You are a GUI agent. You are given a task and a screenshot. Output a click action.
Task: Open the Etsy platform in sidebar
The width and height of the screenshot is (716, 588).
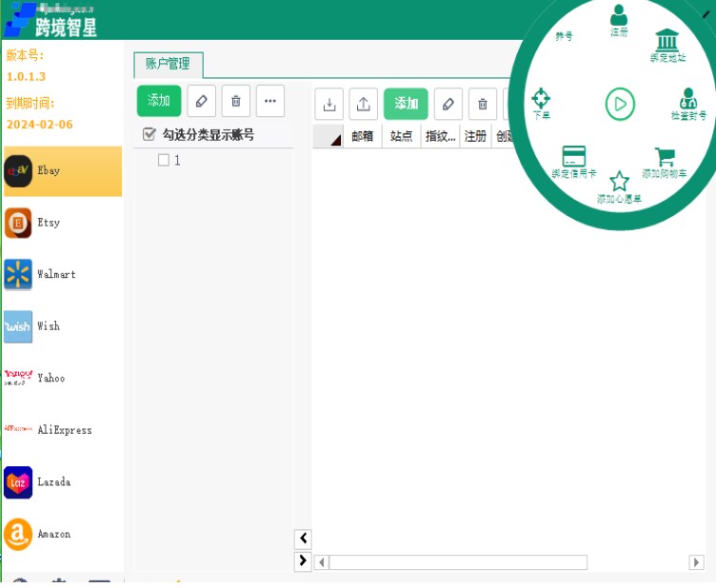[63, 223]
